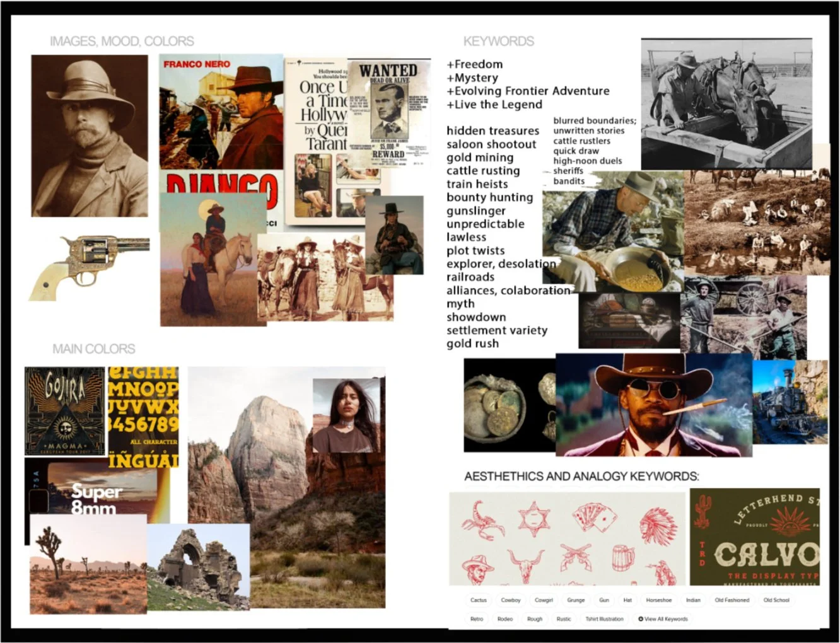This screenshot has height=643, width=840.
Task: Select the Rough keyword tag
Action: click(x=535, y=619)
